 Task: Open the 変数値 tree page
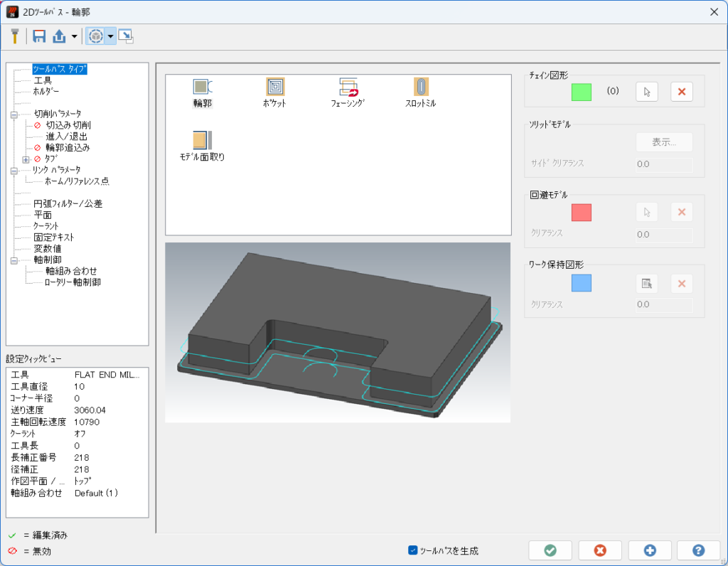click(48, 248)
